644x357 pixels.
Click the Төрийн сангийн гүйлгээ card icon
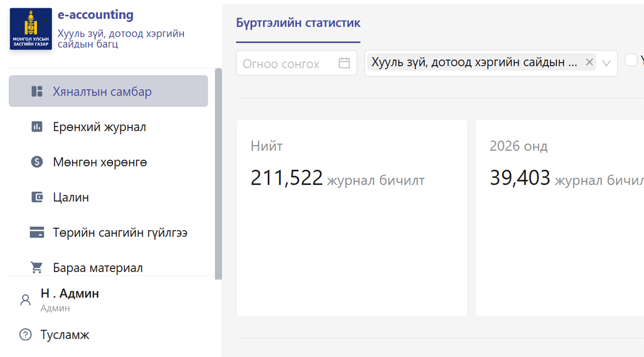37,232
